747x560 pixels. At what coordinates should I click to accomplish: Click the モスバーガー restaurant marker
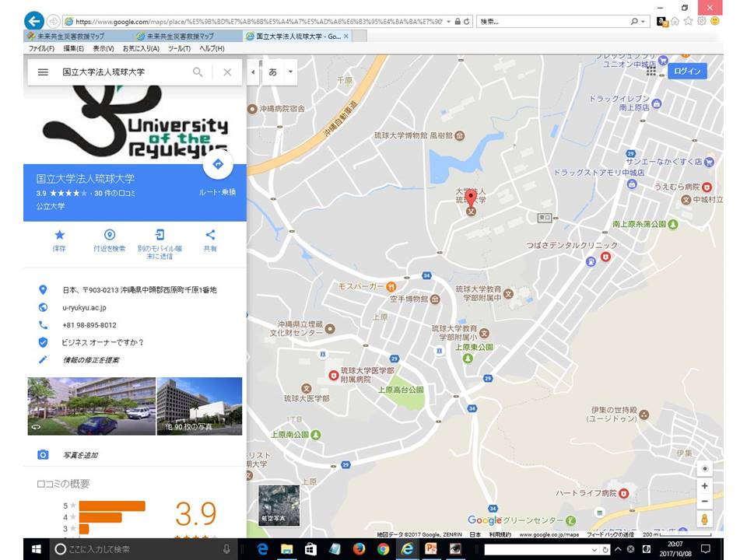391,286
